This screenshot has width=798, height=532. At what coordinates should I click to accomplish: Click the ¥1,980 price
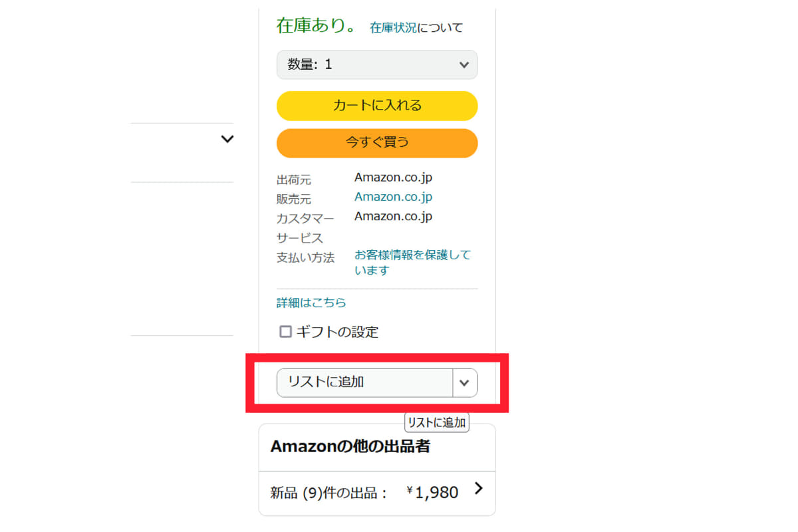[433, 493]
